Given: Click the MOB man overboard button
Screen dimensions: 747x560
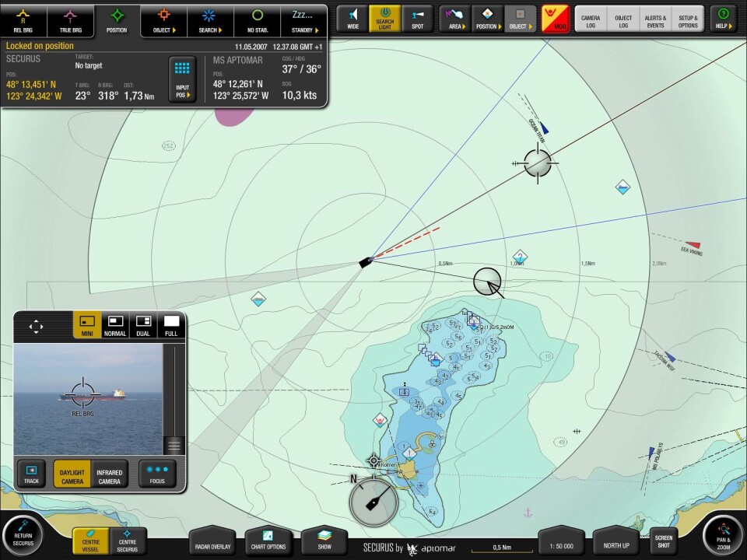Looking at the screenshot, I should 555,18.
